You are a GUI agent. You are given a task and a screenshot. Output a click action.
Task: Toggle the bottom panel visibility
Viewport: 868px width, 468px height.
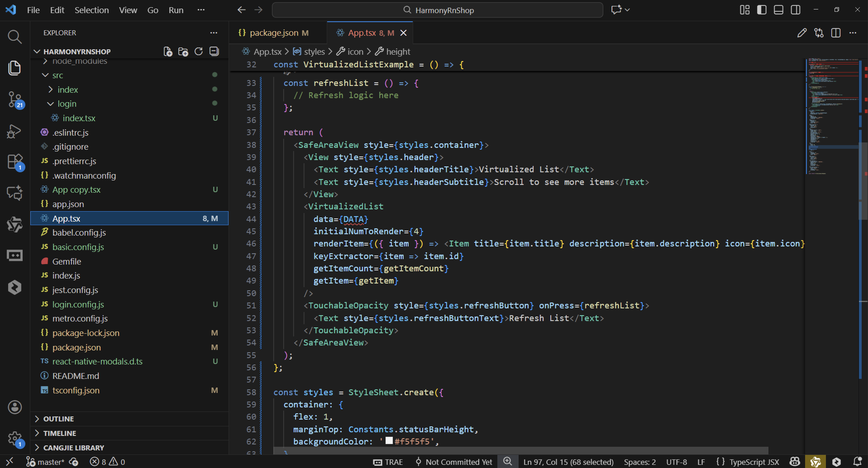[778, 10]
